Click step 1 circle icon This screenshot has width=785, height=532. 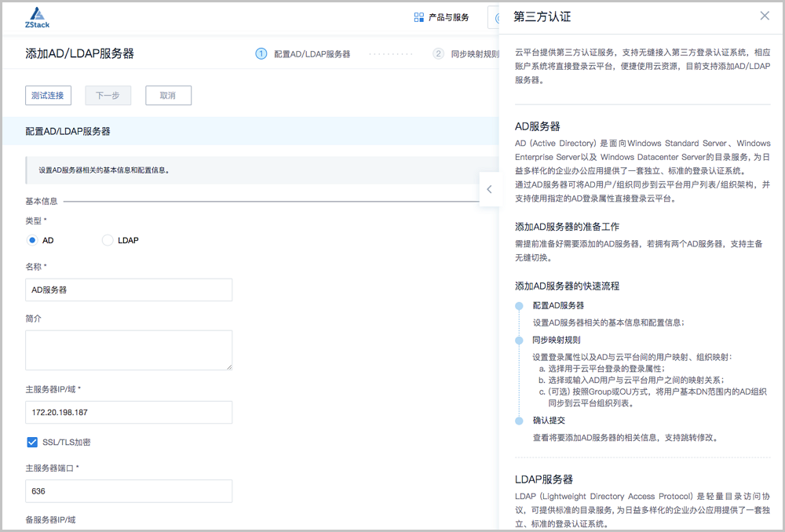[x=261, y=54]
